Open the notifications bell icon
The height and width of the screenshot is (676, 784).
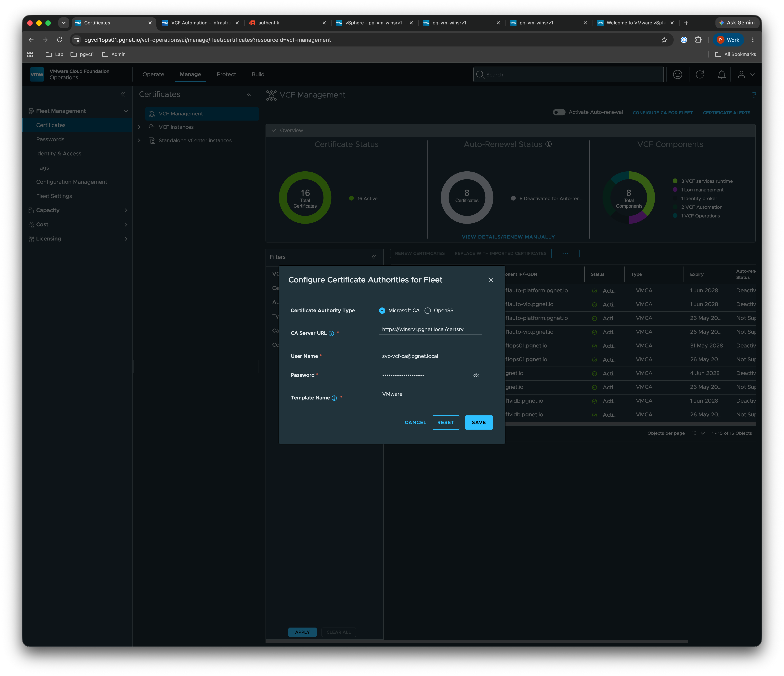pos(722,74)
